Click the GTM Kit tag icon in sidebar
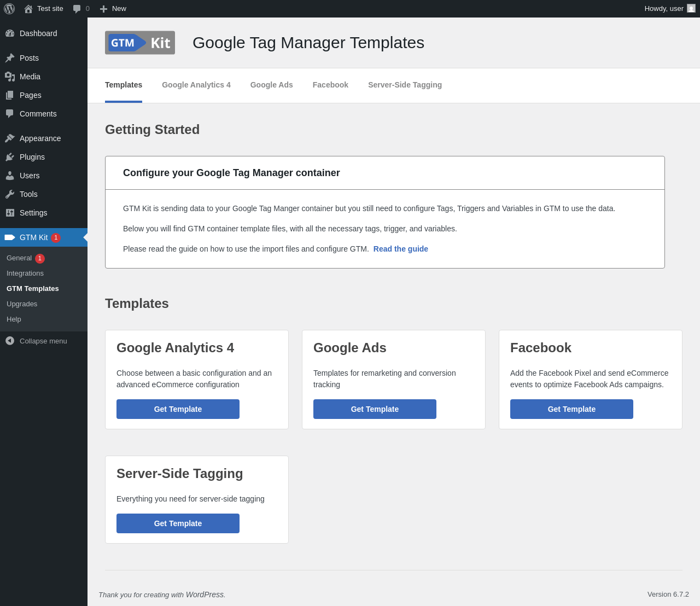The image size is (700, 606). point(10,237)
